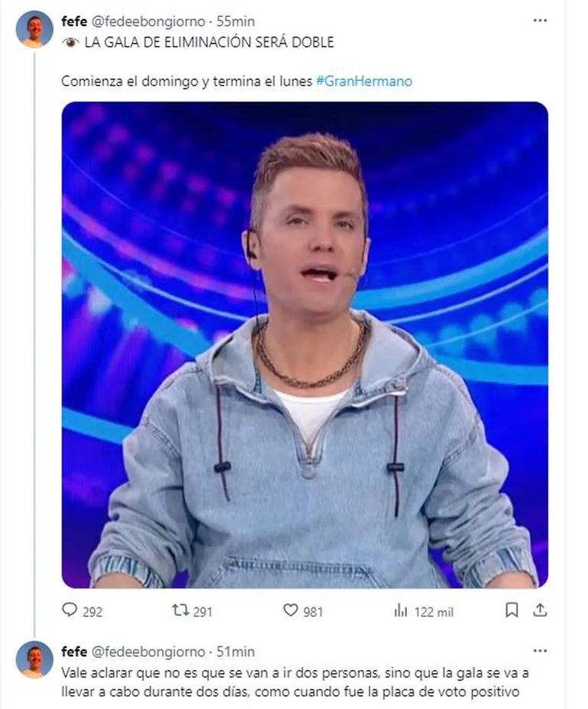This screenshot has height=709, width=588.
Task: Open the @fedeebongiorno handle on the first tweet
Action: 149,22
